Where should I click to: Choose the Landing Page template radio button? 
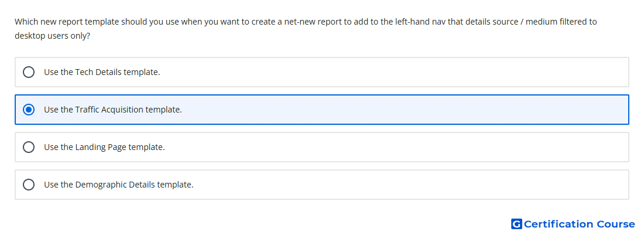tap(29, 147)
